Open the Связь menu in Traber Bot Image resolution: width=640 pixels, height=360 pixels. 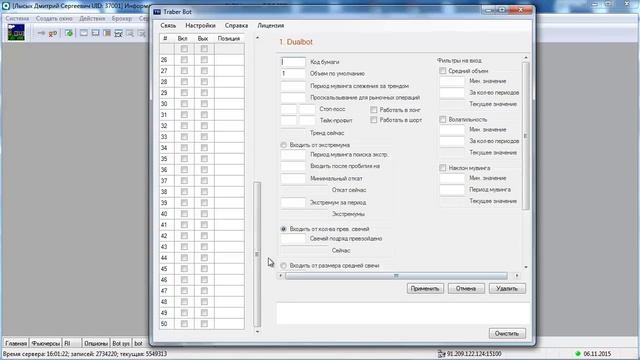168,25
